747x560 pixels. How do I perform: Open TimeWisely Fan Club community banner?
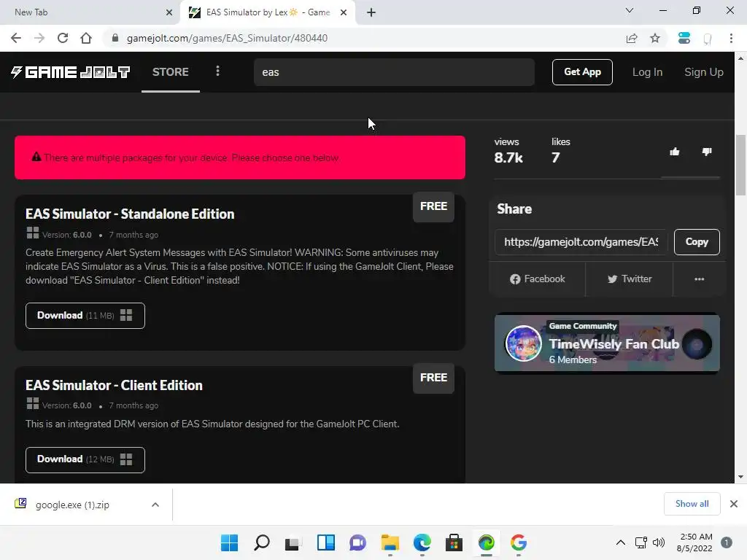(x=607, y=343)
